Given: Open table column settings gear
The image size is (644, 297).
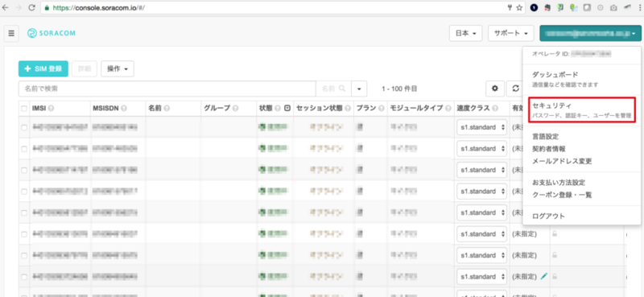Looking at the screenshot, I should [x=495, y=89].
